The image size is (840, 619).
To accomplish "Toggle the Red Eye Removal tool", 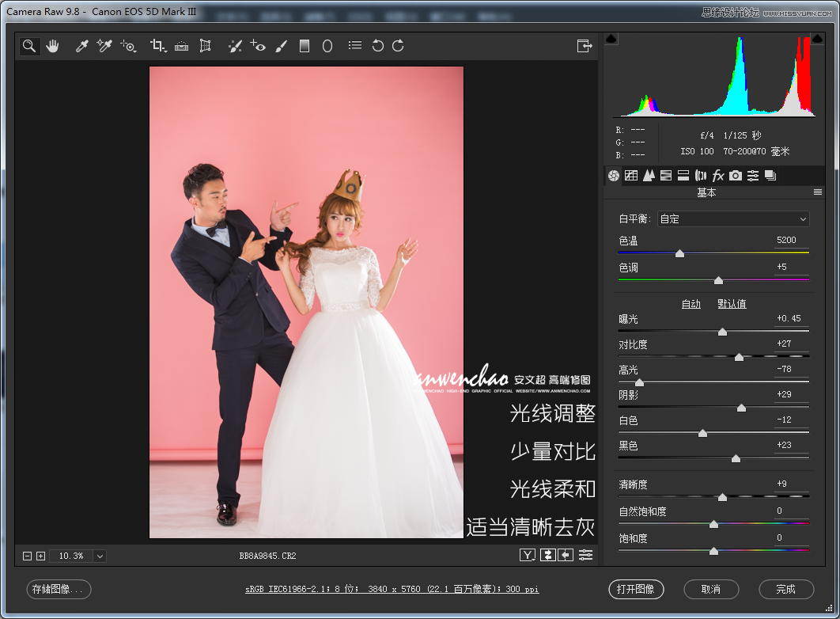I will coord(259,45).
